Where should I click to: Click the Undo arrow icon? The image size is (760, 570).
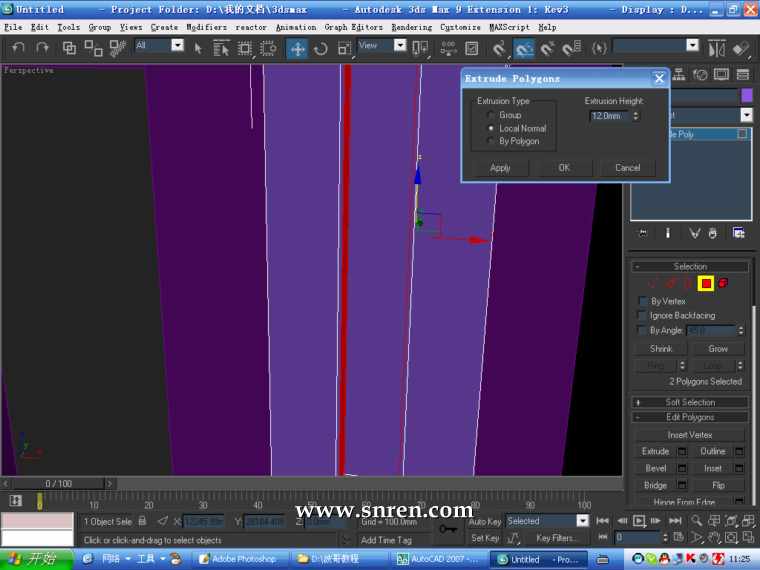(x=18, y=47)
